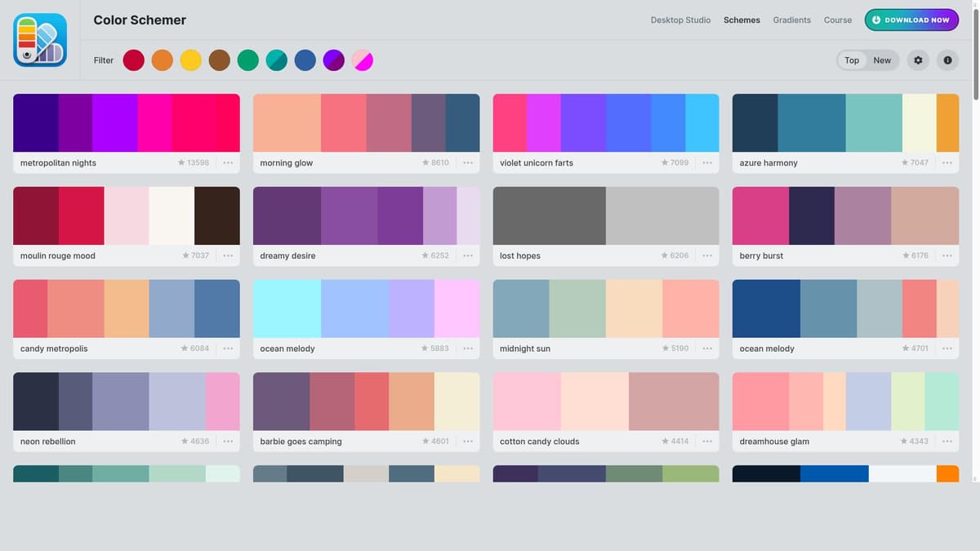The image size is (980, 551).
Task: Click the Color Schemer app logo
Action: pos(40,38)
